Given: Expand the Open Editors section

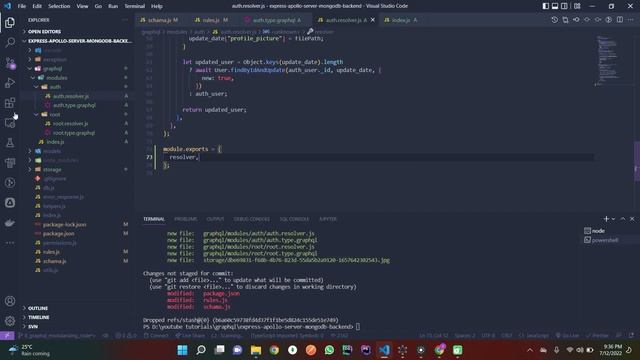Looking at the screenshot, I should (x=76, y=31).
